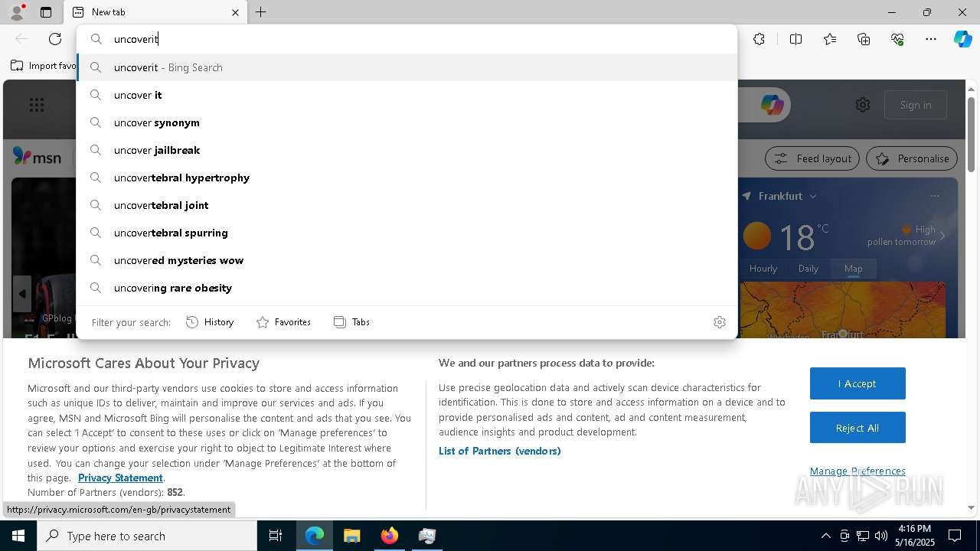Click the Personalise button
The image size is (980, 551).
pos(912,158)
